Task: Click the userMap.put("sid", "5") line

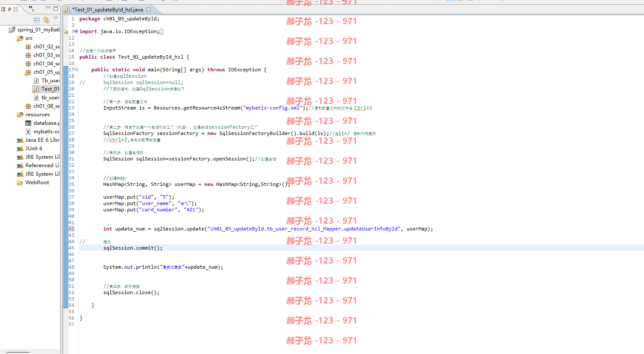Action: pyautogui.click(x=139, y=197)
